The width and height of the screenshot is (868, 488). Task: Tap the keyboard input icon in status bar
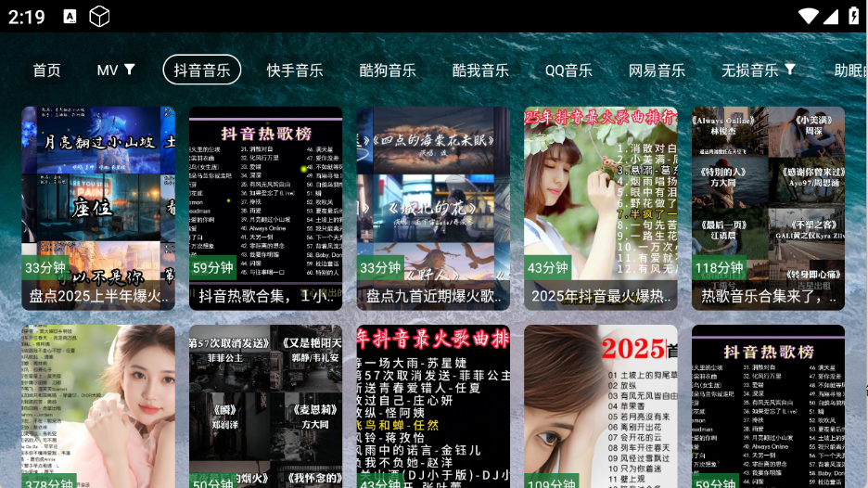[70, 17]
